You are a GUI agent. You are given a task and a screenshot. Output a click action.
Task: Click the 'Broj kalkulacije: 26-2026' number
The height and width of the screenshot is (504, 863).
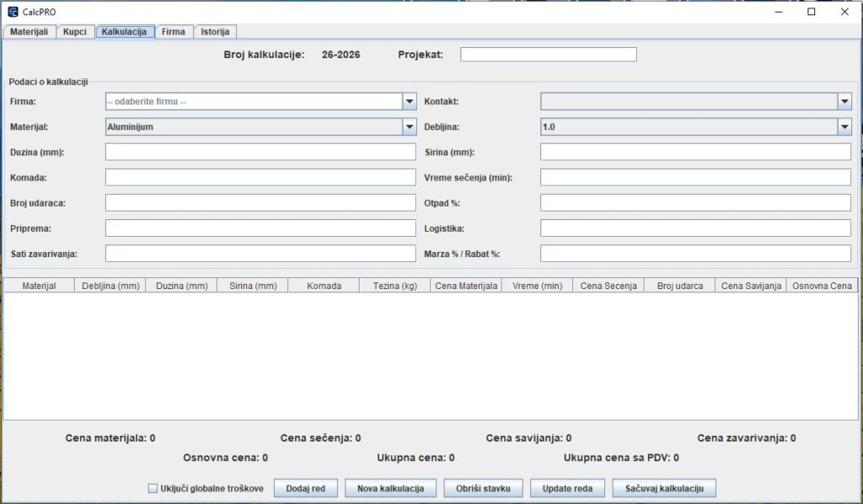(340, 55)
